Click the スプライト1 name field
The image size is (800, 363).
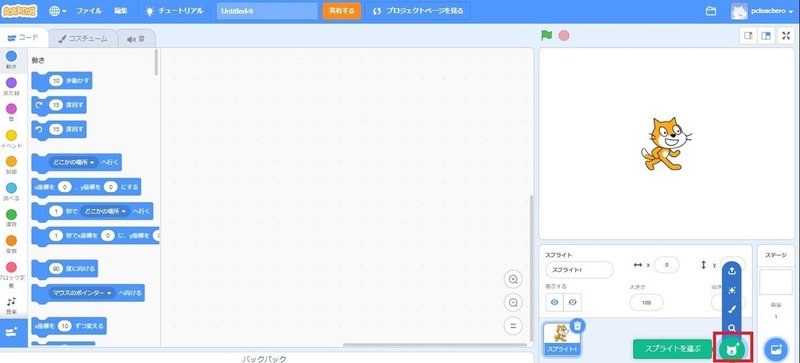[x=579, y=270]
